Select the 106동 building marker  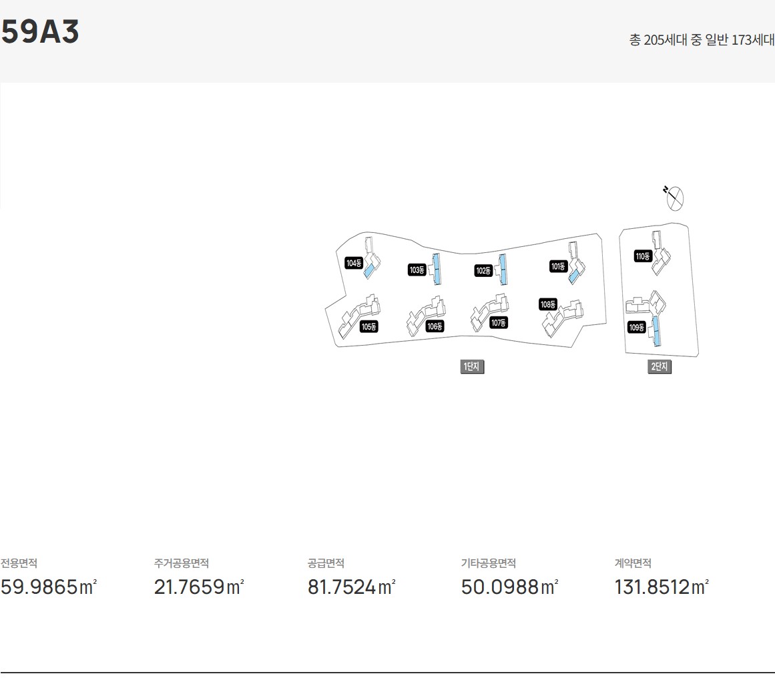click(x=435, y=326)
